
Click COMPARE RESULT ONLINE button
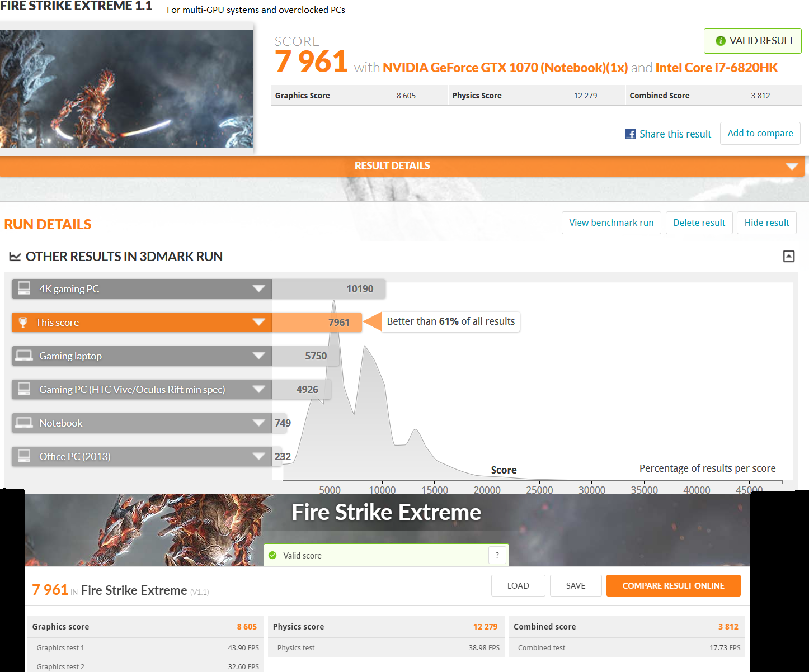(674, 585)
